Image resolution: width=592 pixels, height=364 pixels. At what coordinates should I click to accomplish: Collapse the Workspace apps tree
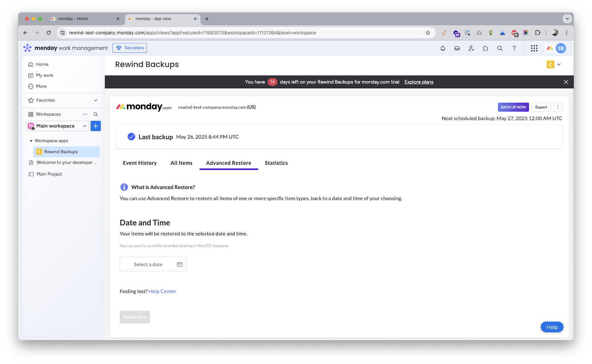(31, 141)
